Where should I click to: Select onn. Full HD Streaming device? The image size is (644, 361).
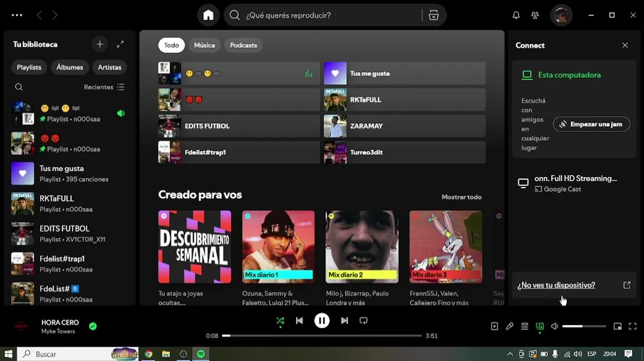(x=574, y=184)
